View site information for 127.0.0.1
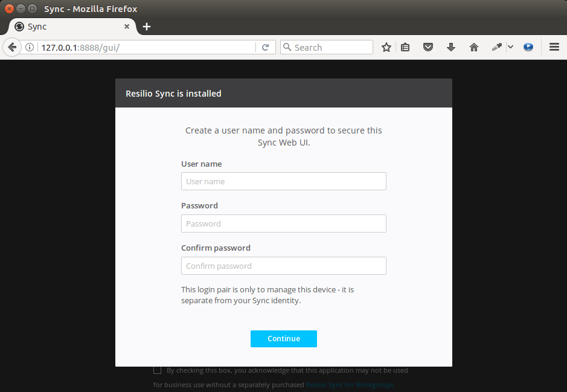The image size is (567, 392). point(29,47)
